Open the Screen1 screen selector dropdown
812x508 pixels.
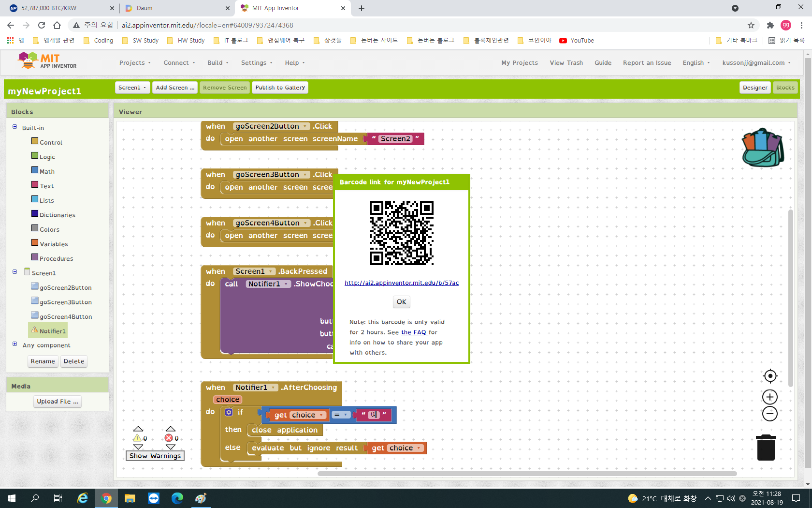[x=132, y=88]
